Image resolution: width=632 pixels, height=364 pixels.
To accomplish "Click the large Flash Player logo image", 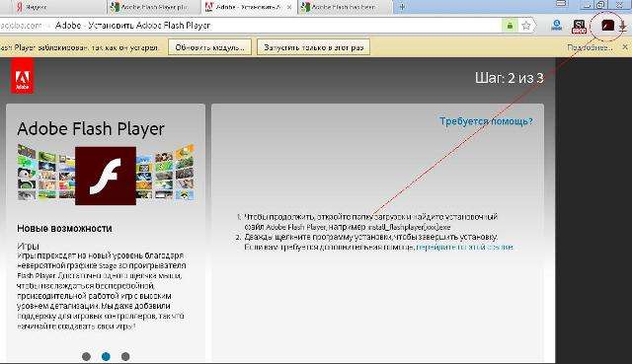I will tap(106, 176).
